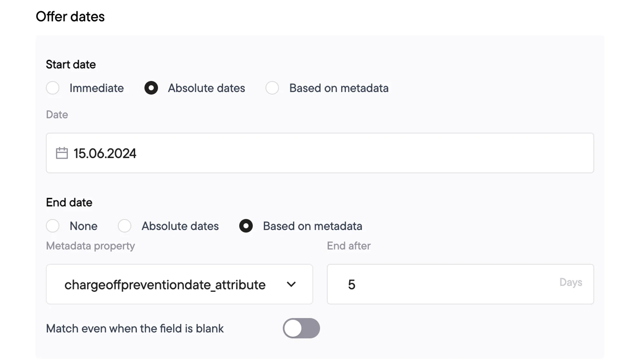Click Based on metadata label under End date
The width and height of the screenshot is (644, 364).
(x=312, y=226)
